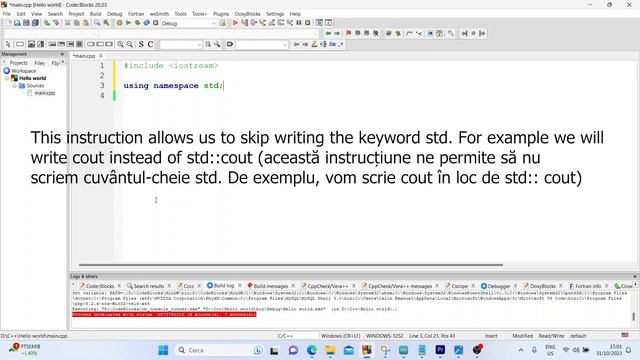Click the Find magnifier icon in the toolbar
This screenshot has width=640, height=360.
pyautogui.click(x=97, y=23)
